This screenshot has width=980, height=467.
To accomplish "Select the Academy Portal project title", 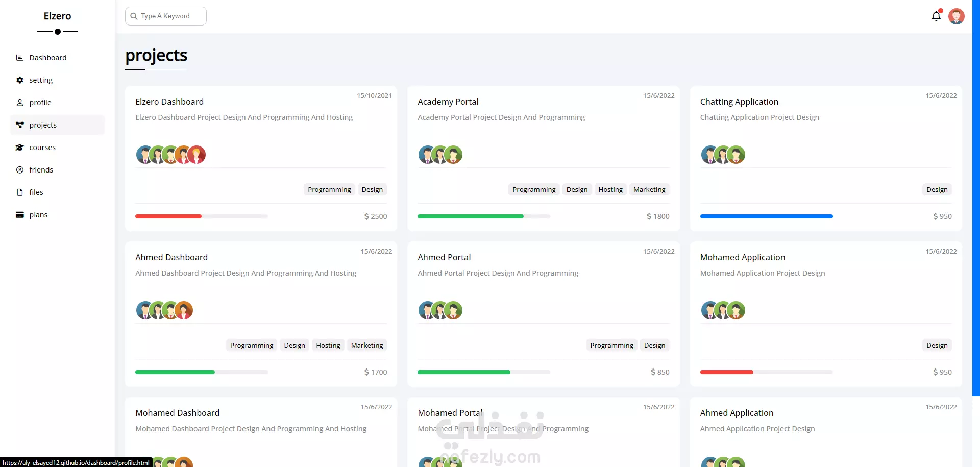I will coord(448,102).
